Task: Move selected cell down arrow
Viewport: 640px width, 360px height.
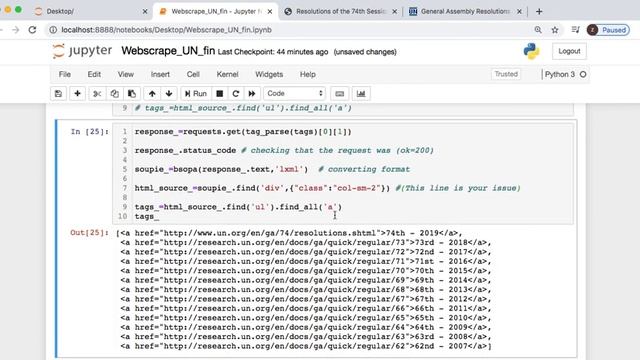Action: coord(169,93)
